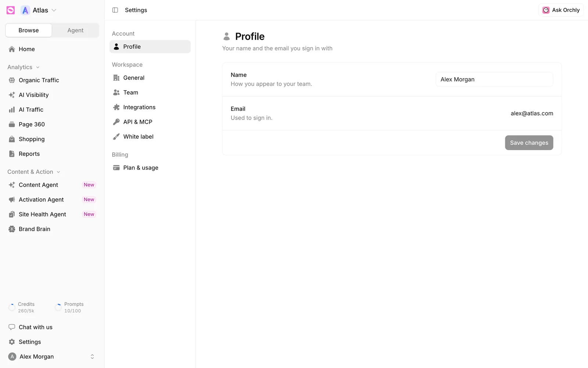Switch to the Agent tab
This screenshot has height=368, width=588.
click(x=75, y=30)
